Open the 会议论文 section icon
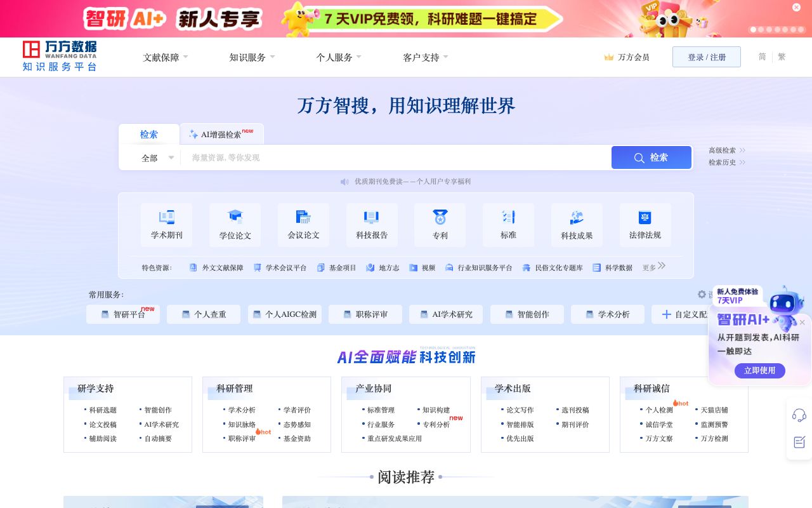 [x=303, y=224]
